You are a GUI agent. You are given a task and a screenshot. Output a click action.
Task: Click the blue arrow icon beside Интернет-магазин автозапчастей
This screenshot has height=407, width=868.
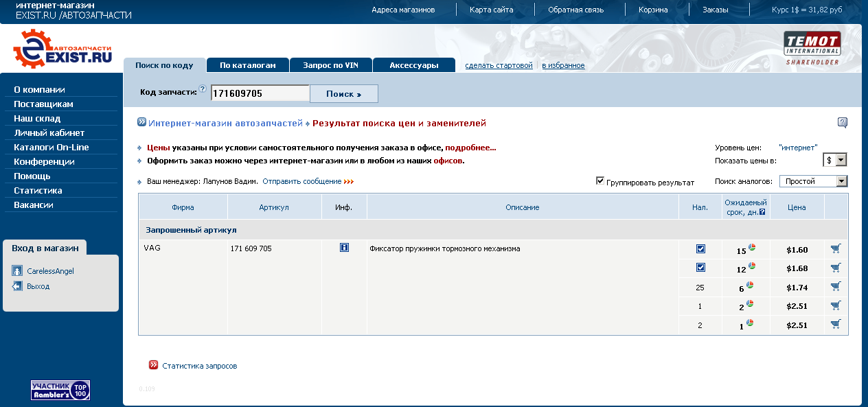pos(142,123)
